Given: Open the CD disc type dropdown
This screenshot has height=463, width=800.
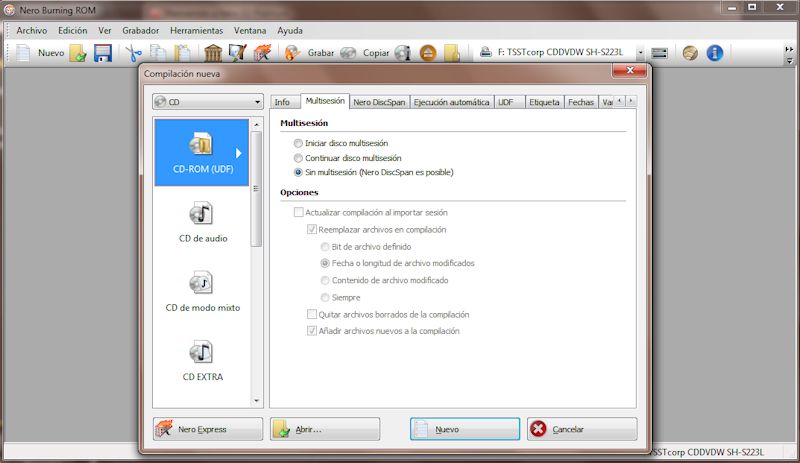Looking at the screenshot, I should tap(208, 102).
